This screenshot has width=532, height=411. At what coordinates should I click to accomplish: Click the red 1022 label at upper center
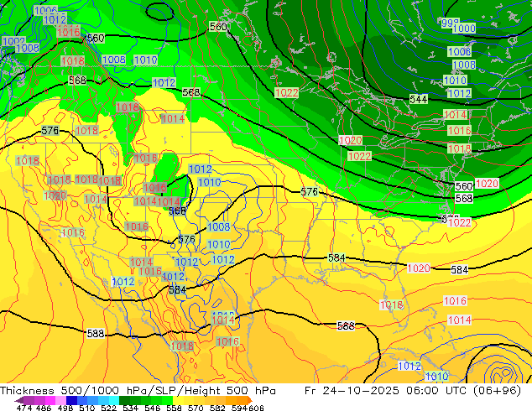click(287, 92)
